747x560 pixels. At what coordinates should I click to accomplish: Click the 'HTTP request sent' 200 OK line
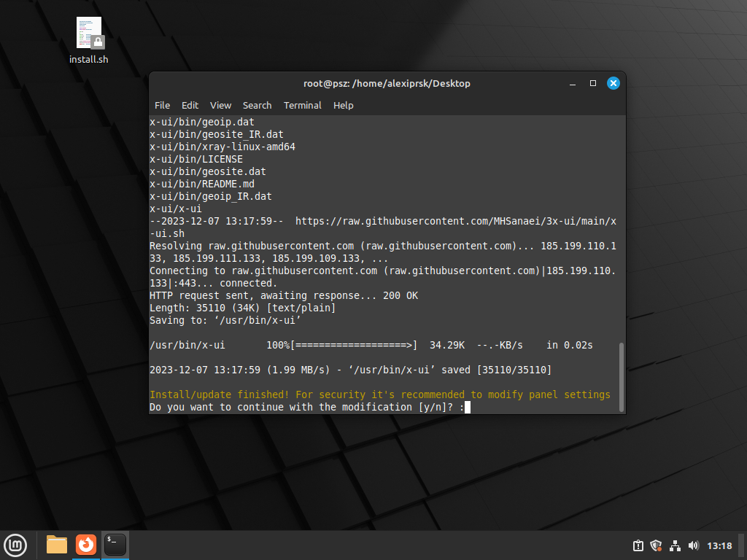[284, 296]
